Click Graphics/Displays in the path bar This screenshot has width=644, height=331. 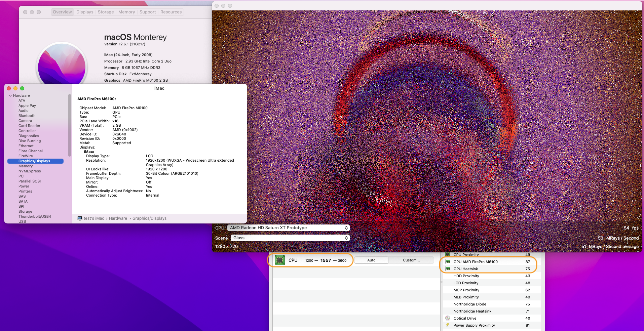click(x=149, y=218)
